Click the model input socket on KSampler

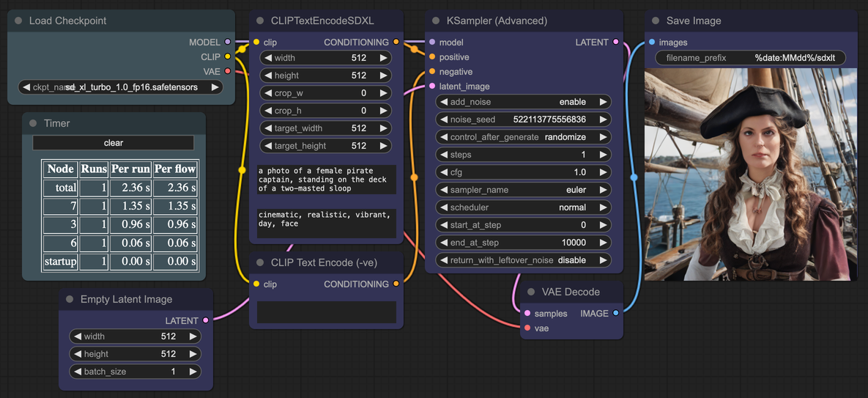(x=431, y=42)
